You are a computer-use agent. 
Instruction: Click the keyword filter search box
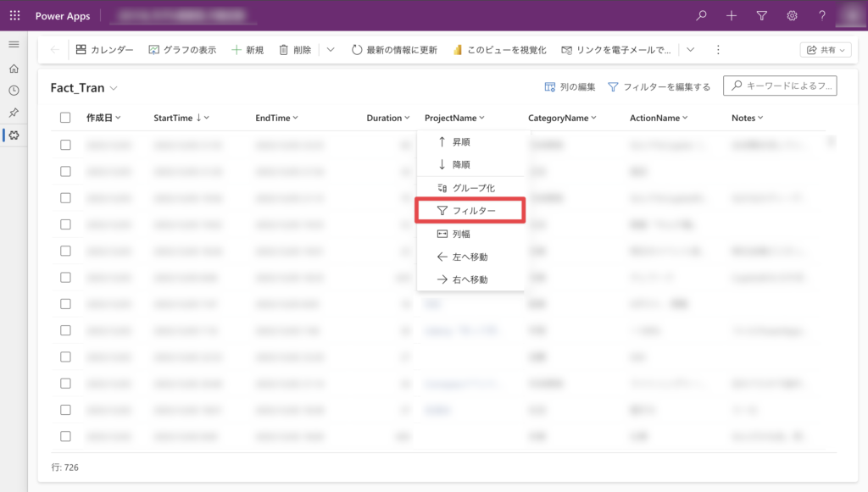point(780,86)
